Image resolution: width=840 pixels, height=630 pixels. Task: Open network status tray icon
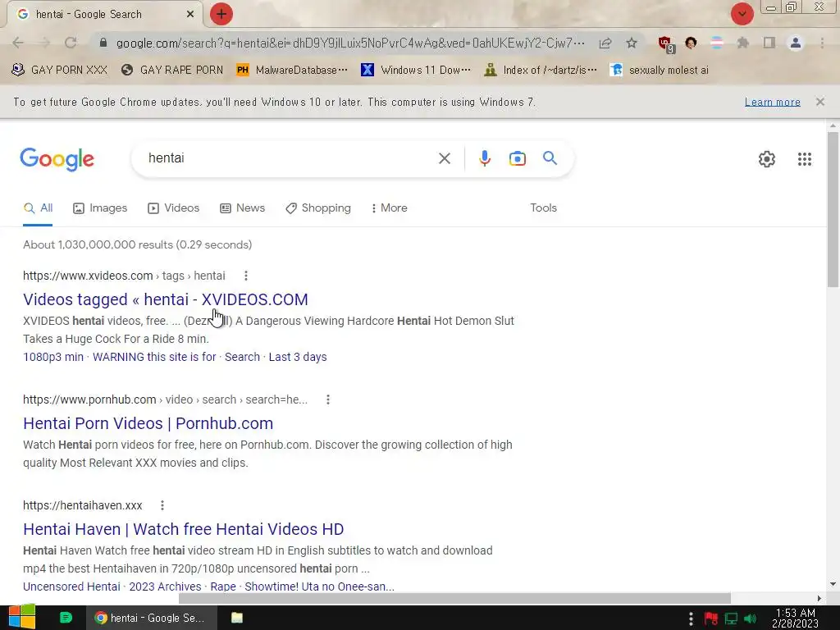(x=731, y=619)
